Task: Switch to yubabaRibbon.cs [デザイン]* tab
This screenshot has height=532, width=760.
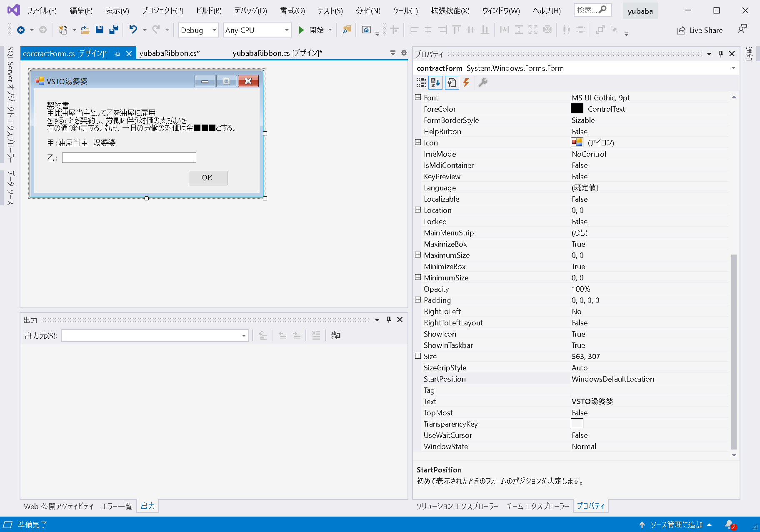Action: (277, 53)
